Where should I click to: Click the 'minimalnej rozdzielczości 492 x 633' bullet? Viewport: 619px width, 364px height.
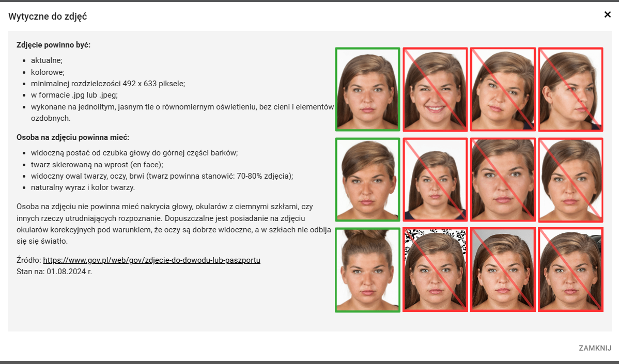pos(107,83)
